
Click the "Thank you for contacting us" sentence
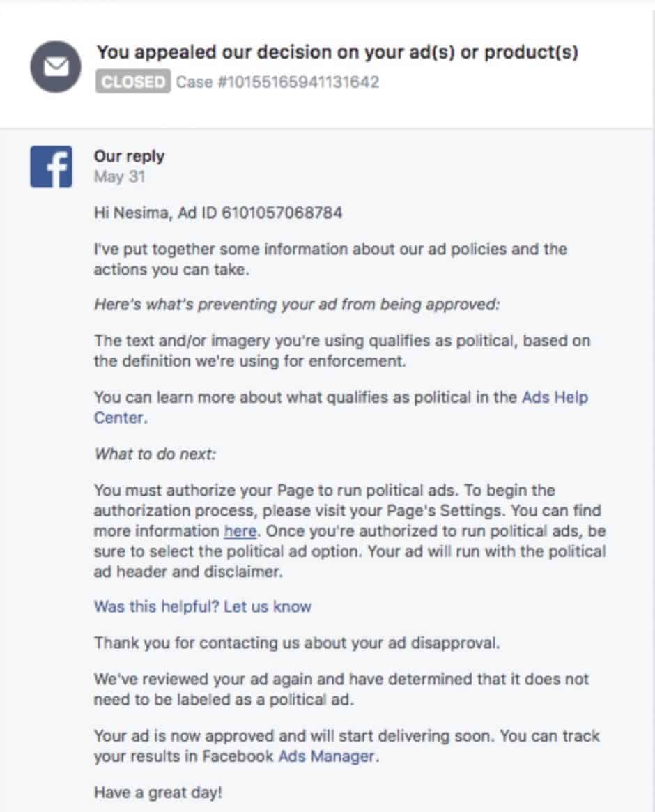[297, 643]
